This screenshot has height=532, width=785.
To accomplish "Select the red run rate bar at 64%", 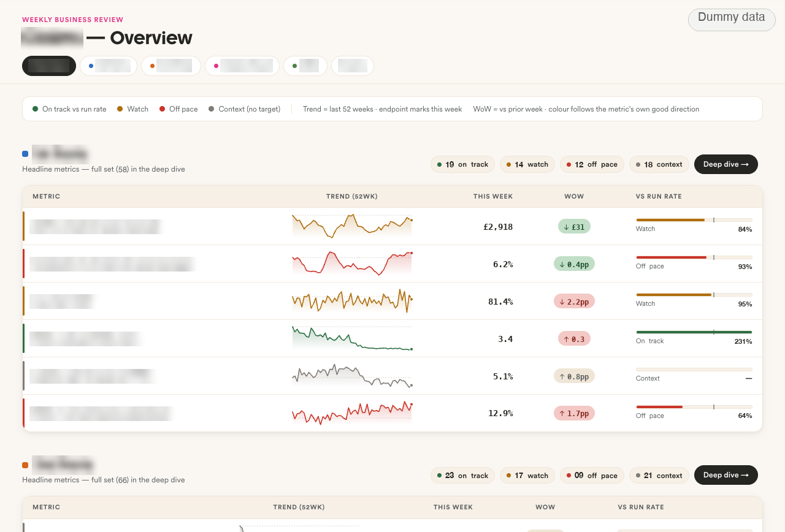I will [694, 406].
